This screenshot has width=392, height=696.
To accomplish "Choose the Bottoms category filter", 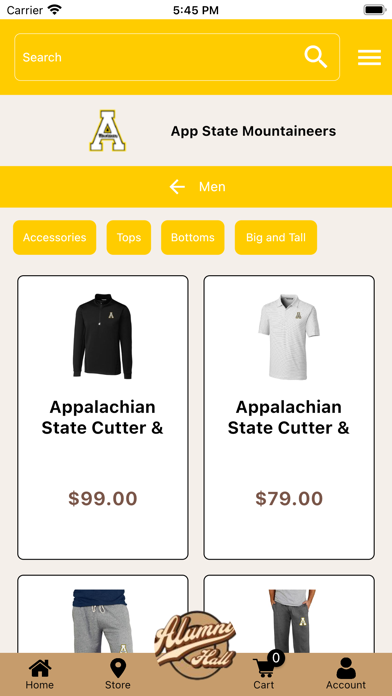I will click(x=193, y=237).
